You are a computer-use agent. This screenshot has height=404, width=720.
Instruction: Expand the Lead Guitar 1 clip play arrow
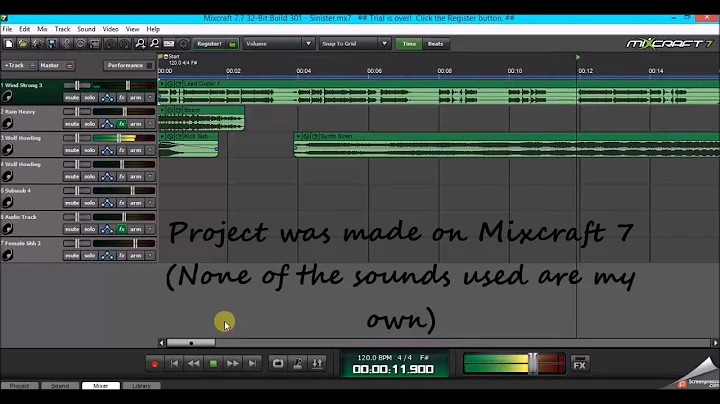(x=162, y=84)
